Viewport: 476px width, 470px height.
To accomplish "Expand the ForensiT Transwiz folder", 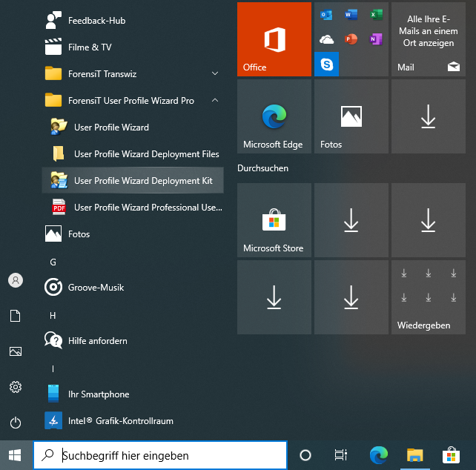I will [133, 74].
